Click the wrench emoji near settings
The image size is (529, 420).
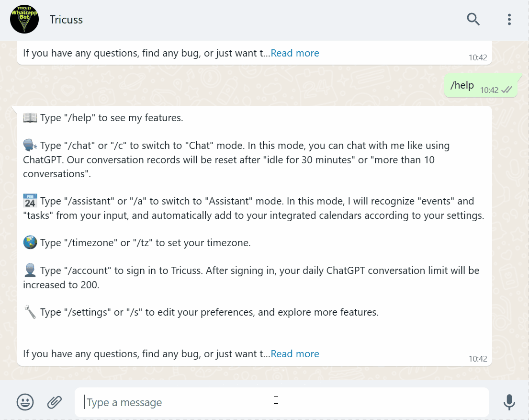pos(30,312)
